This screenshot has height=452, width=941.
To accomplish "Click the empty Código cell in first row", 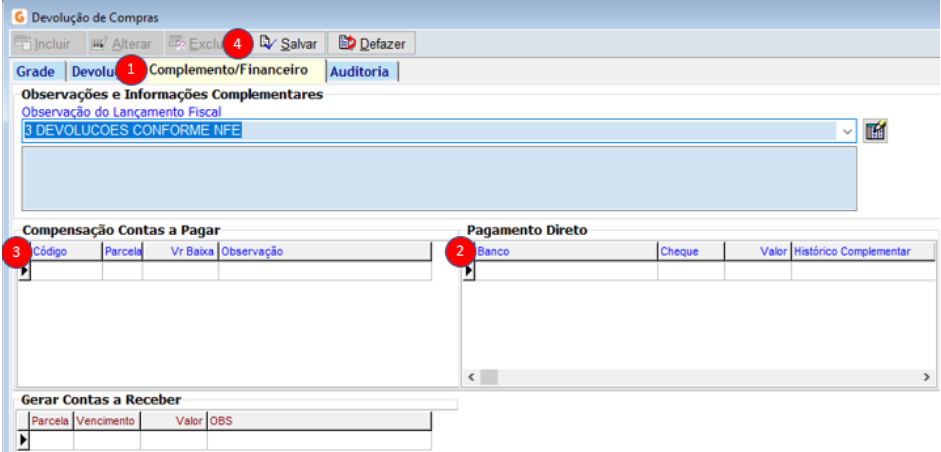I will (x=66, y=271).
